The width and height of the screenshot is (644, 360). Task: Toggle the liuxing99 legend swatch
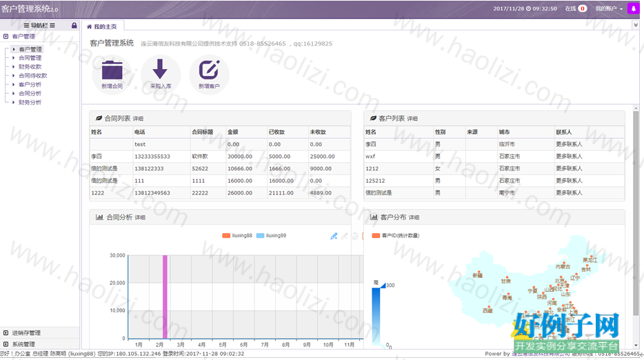[260, 236]
